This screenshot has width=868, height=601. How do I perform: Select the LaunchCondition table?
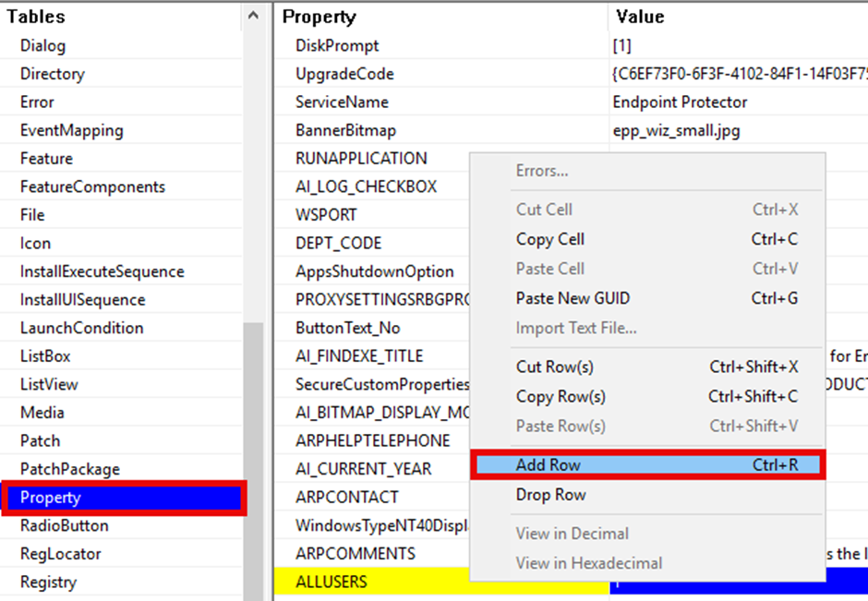[x=82, y=328]
